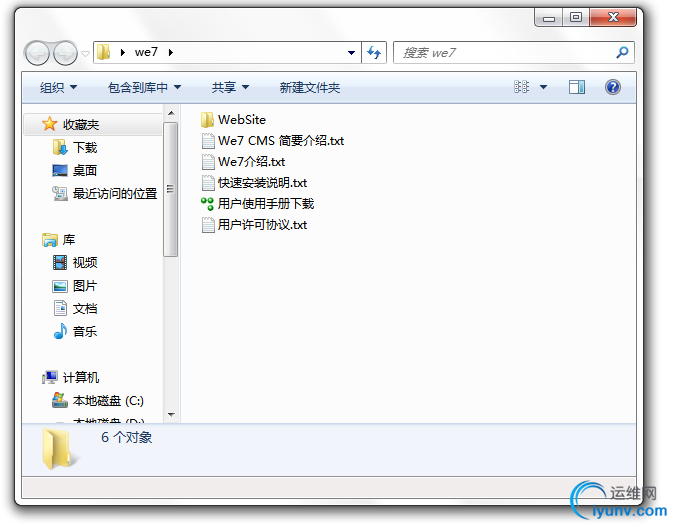
Task: Click the 桌面 monitor icon
Action: [60, 170]
